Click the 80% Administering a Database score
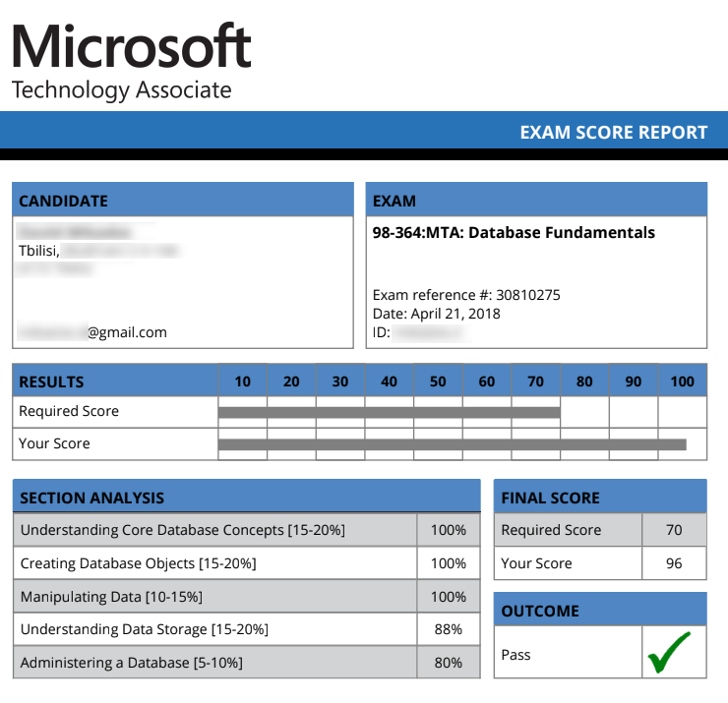The height and width of the screenshot is (703, 728). pyautogui.click(x=448, y=663)
